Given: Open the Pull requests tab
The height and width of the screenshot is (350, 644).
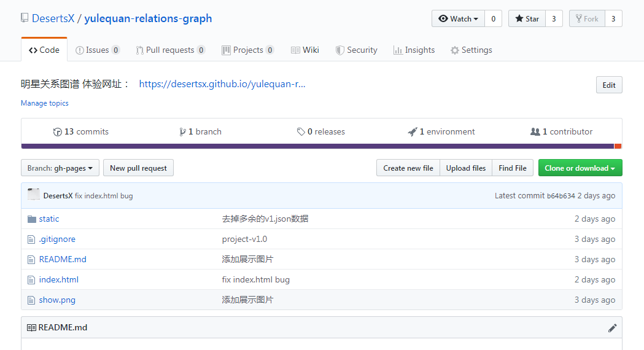Looking at the screenshot, I should coord(171,50).
